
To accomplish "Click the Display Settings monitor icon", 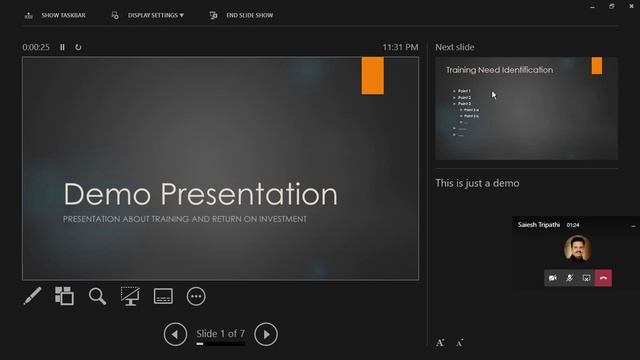I will 115,16.
